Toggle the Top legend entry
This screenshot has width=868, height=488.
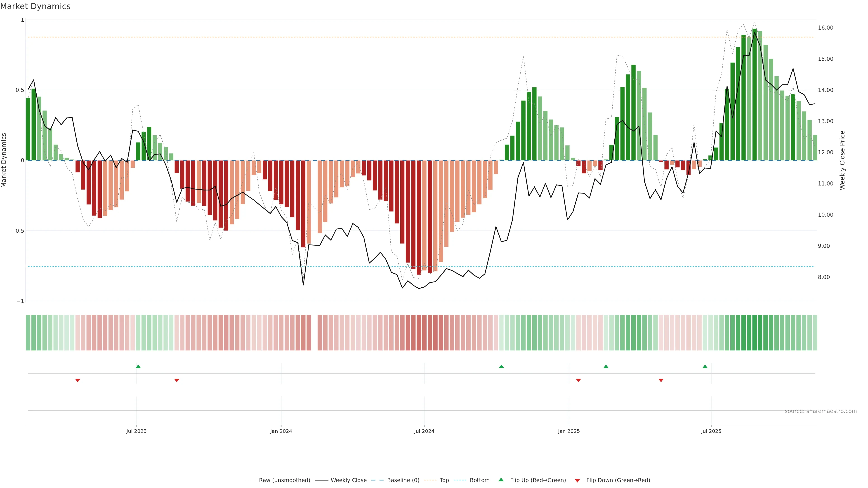click(x=444, y=480)
